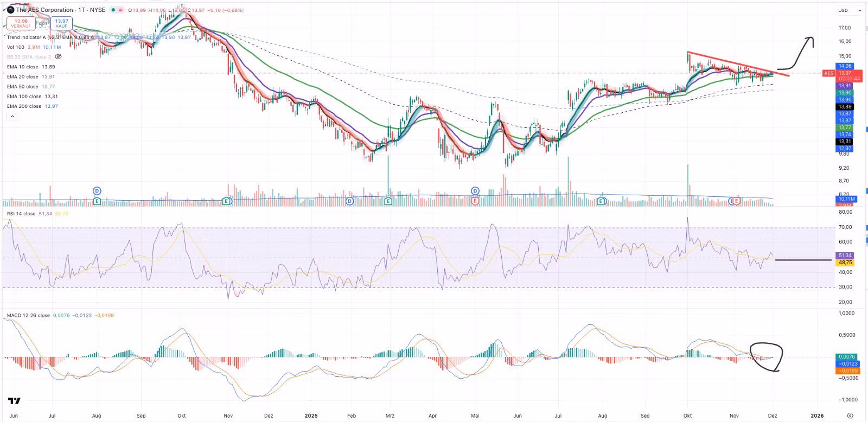The height and width of the screenshot is (422, 868).
Task: Open the USD currency dropdown
Action: pos(850,10)
